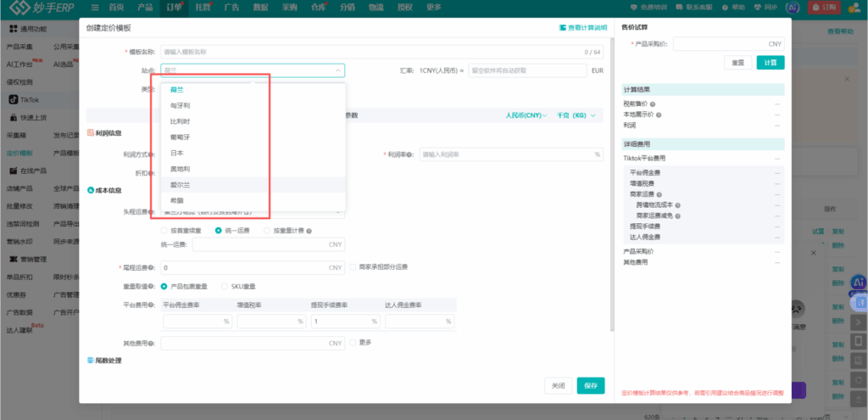The image size is (868, 420).
Task: Click the 计算 button
Action: pyautogui.click(x=771, y=63)
